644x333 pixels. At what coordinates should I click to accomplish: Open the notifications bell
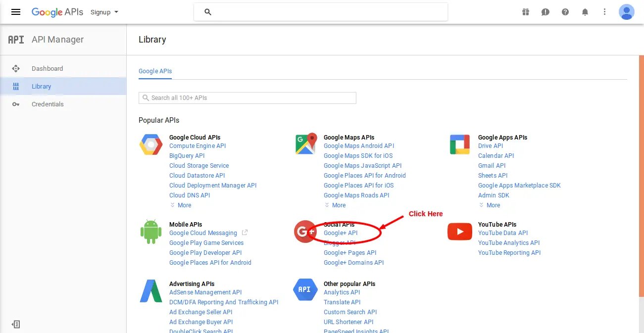(585, 12)
